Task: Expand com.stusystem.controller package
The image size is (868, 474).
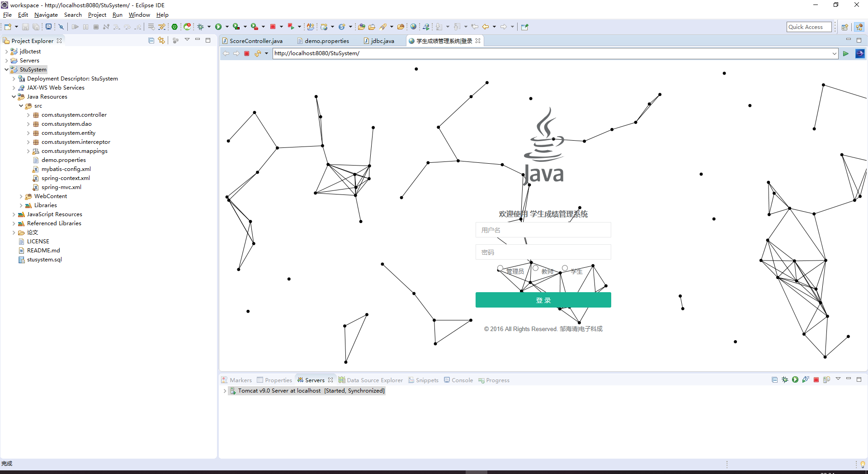Action: point(28,114)
